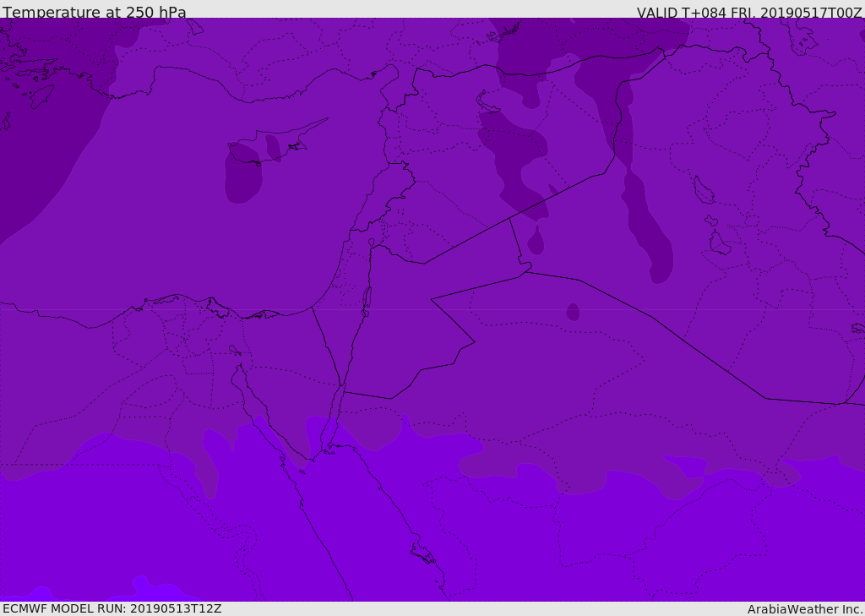Screen dimensions: 865x616
Task: Click the ECMWF MODEL RUN timestamp text
Action: 112,608
